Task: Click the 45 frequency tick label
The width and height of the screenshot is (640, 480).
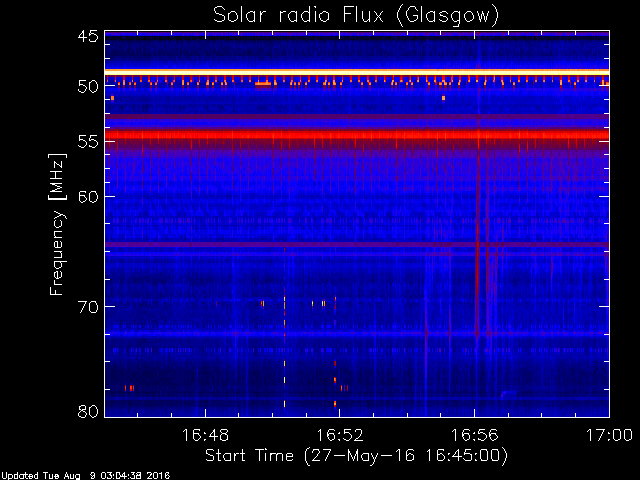Action: click(88, 37)
